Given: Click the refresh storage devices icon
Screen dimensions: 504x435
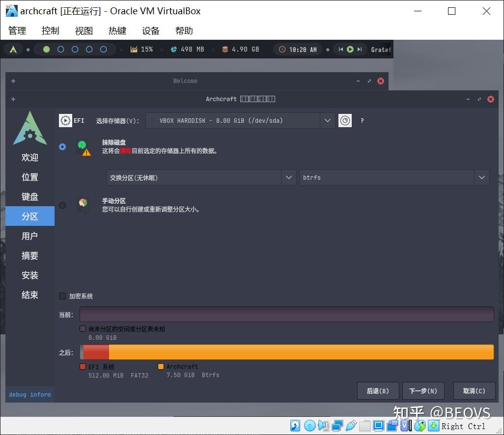Looking at the screenshot, I should [345, 120].
